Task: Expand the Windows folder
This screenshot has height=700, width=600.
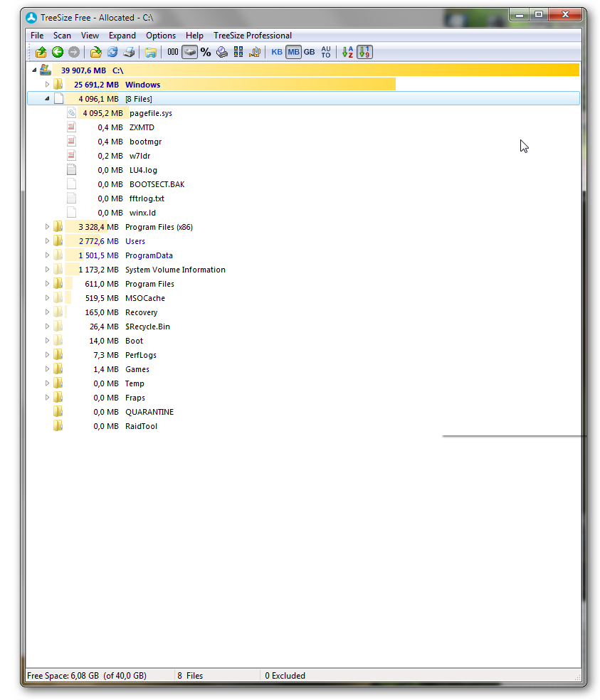Action: (47, 85)
